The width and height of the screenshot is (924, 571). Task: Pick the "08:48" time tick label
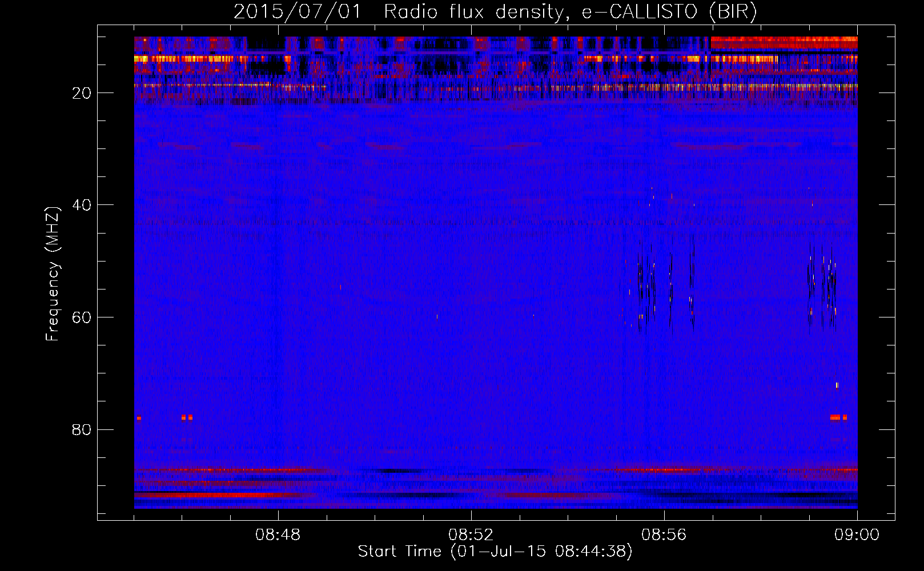coord(278,535)
